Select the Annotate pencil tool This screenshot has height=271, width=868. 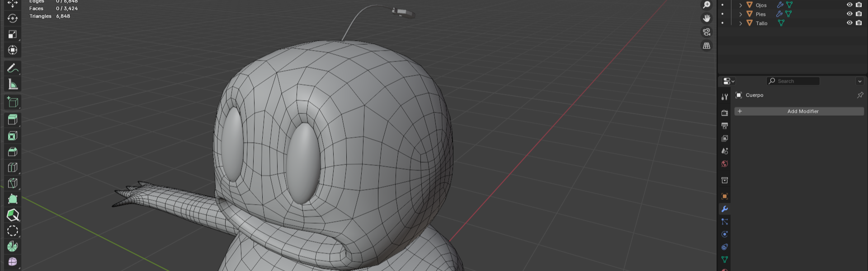click(x=13, y=68)
